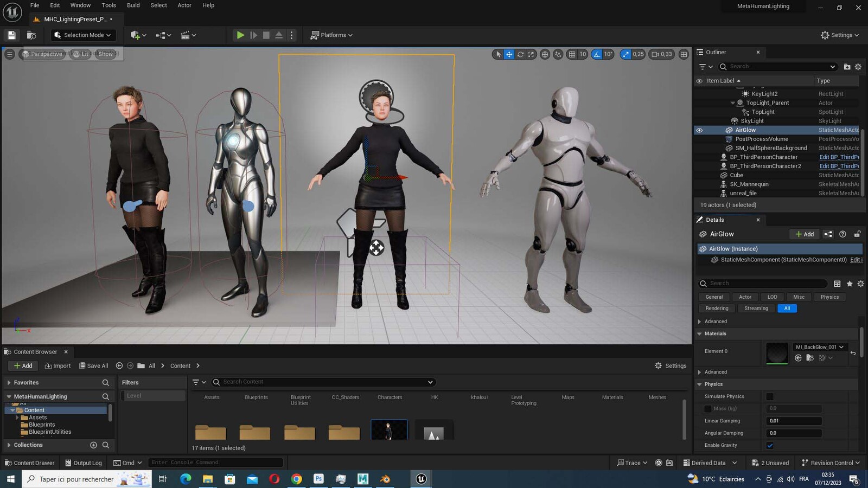868x488 pixels.
Task: Save the current level with the disk icon
Action: click(11, 35)
